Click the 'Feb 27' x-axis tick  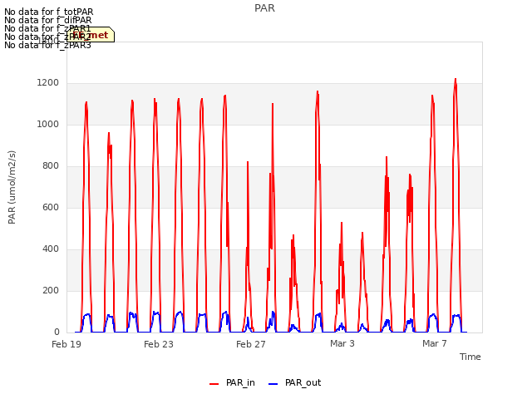coord(251,344)
